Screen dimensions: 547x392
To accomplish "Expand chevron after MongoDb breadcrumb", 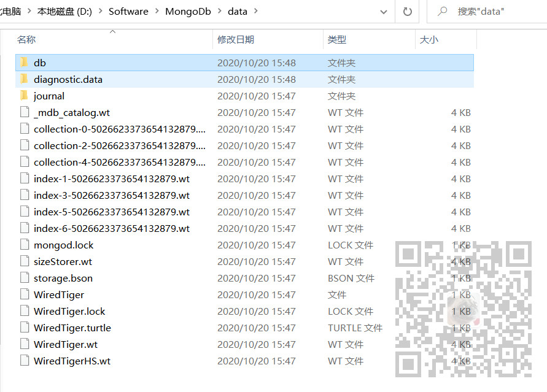I will pyautogui.click(x=219, y=11).
